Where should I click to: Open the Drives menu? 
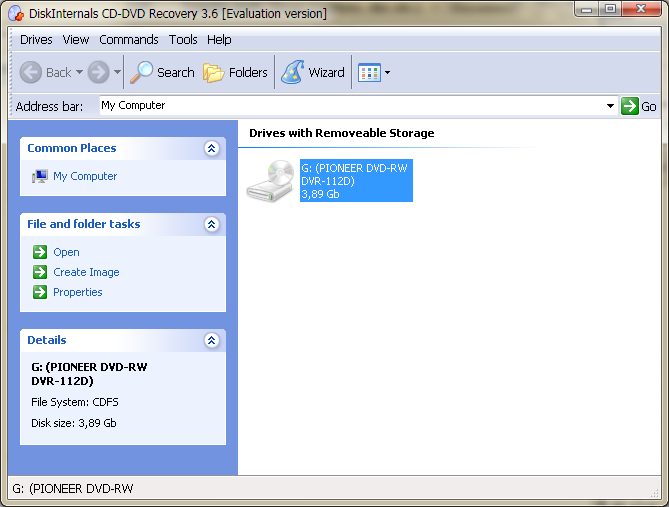coord(36,40)
